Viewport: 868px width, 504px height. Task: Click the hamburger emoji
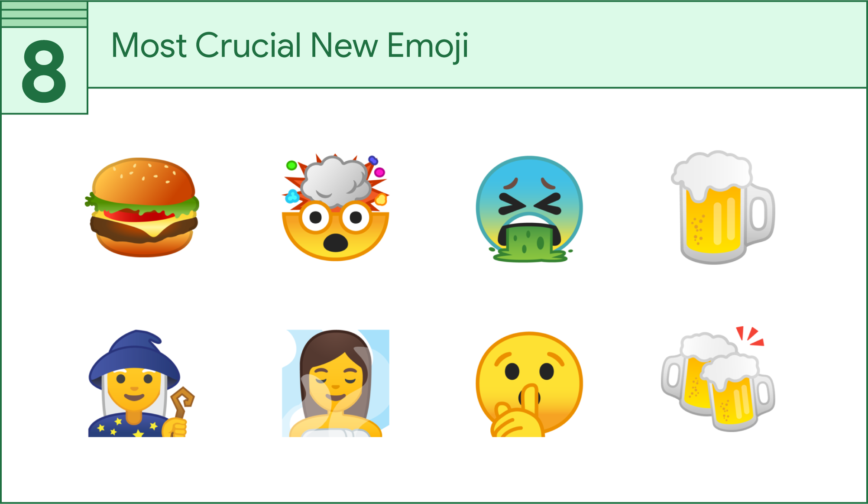point(142,207)
